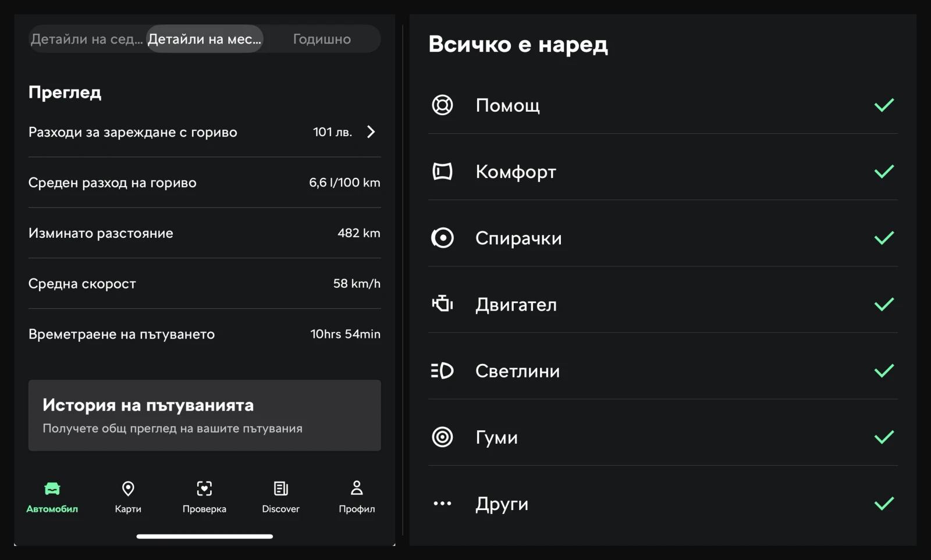
Task: Click the Помощ lifebuoy icon
Action: click(442, 105)
